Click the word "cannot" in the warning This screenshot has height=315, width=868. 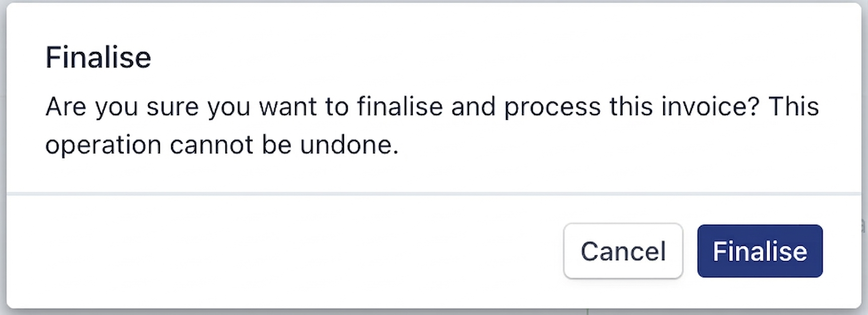pyautogui.click(x=212, y=145)
